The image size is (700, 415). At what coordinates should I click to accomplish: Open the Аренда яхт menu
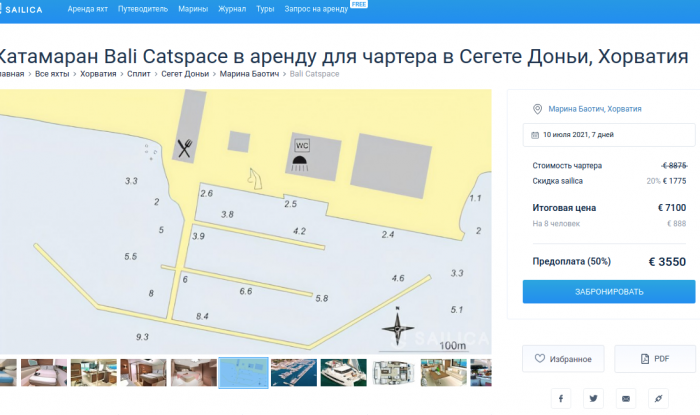pos(88,9)
